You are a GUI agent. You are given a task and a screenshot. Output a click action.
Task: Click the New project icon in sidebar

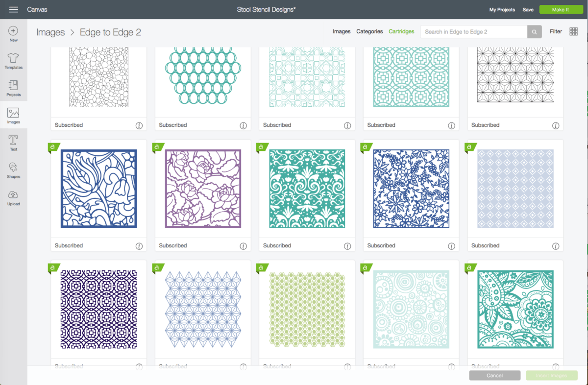(x=13, y=34)
